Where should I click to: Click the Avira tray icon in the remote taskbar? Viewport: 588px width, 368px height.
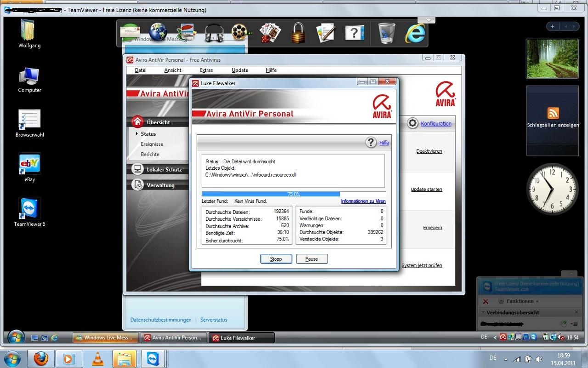point(503,337)
